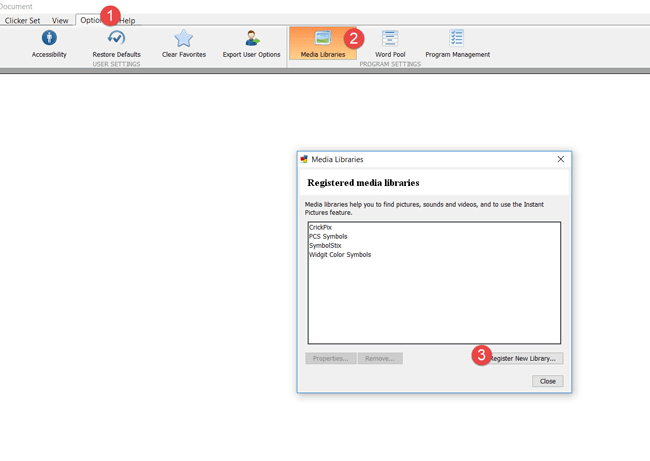
Task: Select CrickPix in the library list
Action: (320, 228)
